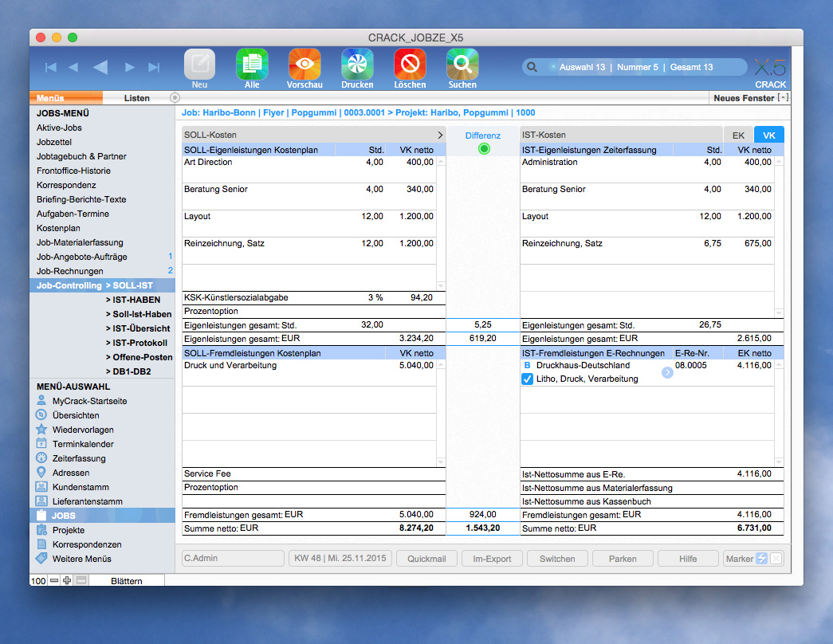Open the Alle view via its toolbar icon
Image resolution: width=833 pixels, height=644 pixels.
[252, 67]
